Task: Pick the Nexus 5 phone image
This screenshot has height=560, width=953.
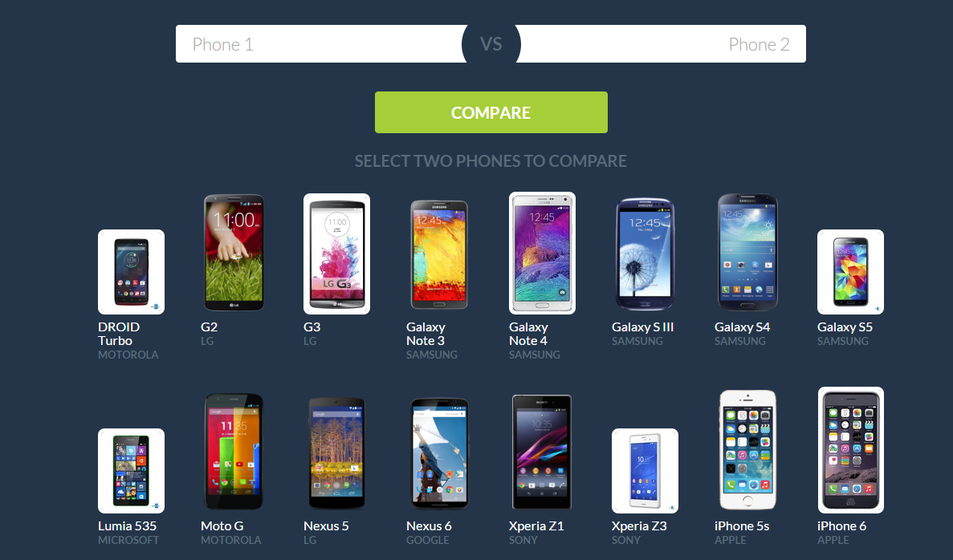Action: pos(336,453)
